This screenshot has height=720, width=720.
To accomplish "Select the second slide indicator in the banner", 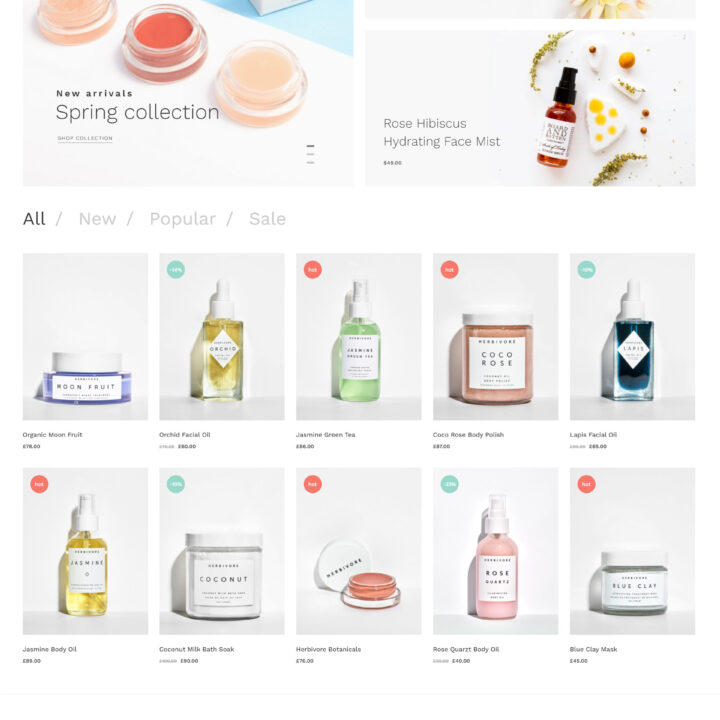I will [x=310, y=154].
